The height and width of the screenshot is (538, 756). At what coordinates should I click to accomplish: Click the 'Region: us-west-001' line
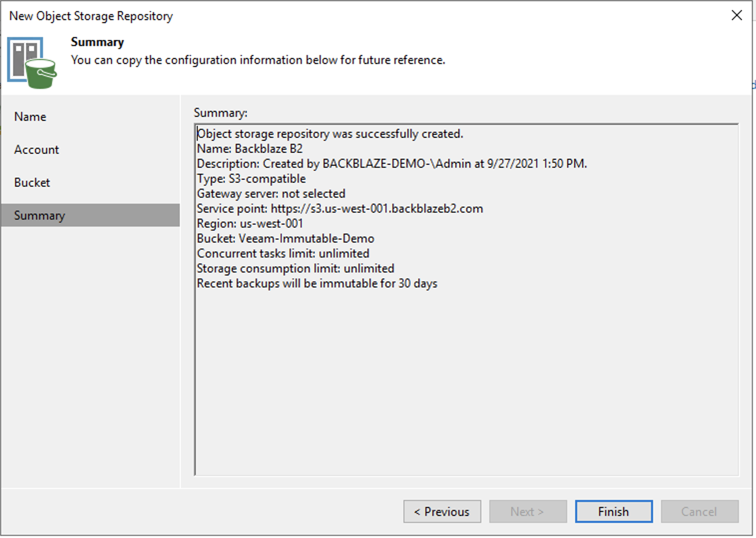250,224
